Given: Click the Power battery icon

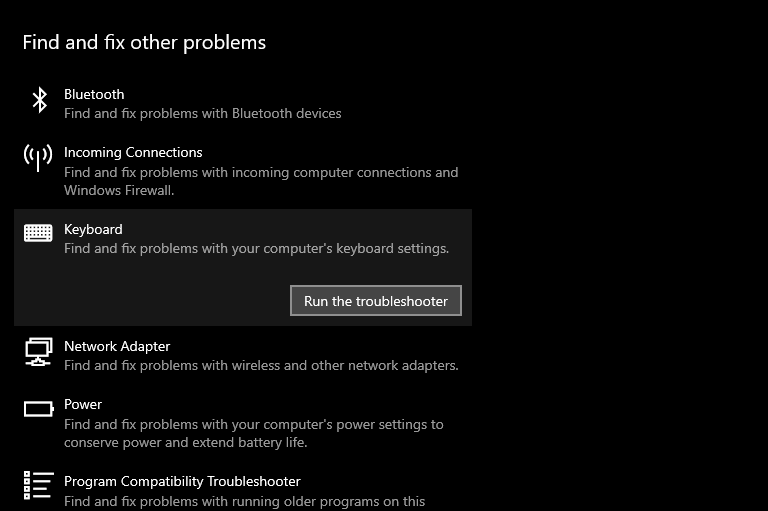Looking at the screenshot, I should (39, 409).
